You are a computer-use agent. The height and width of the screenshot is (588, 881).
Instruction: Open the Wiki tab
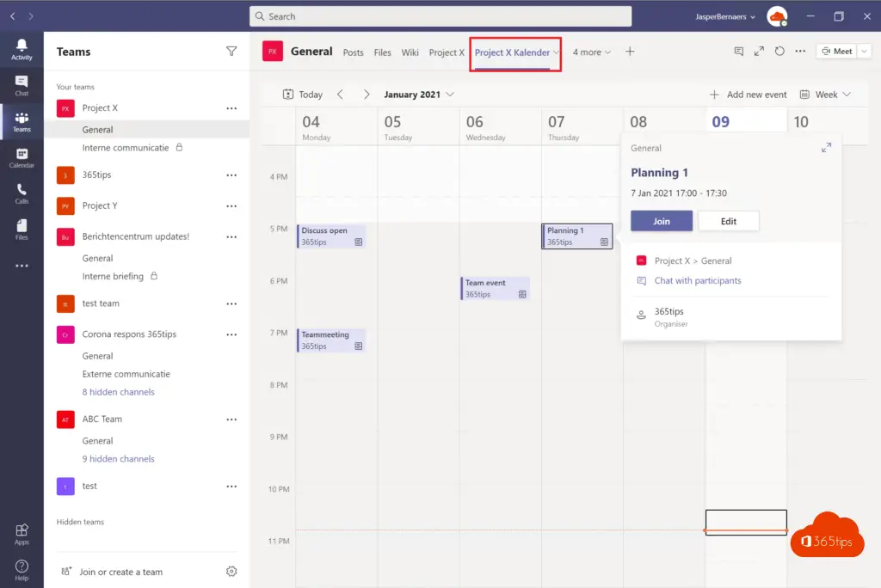(x=410, y=52)
